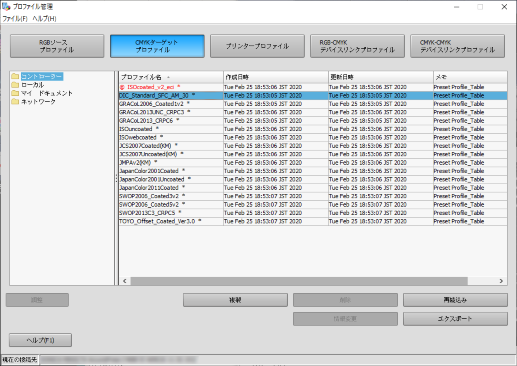
Task: Click メモ cell of JMPAv2(KM) row
Action: pos(470,163)
